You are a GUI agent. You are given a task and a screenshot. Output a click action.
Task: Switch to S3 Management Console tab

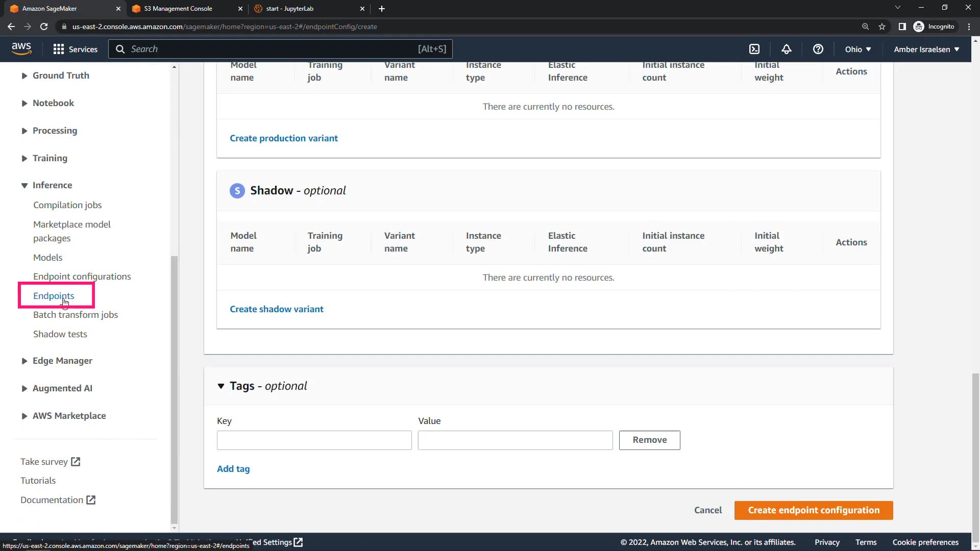(178, 9)
